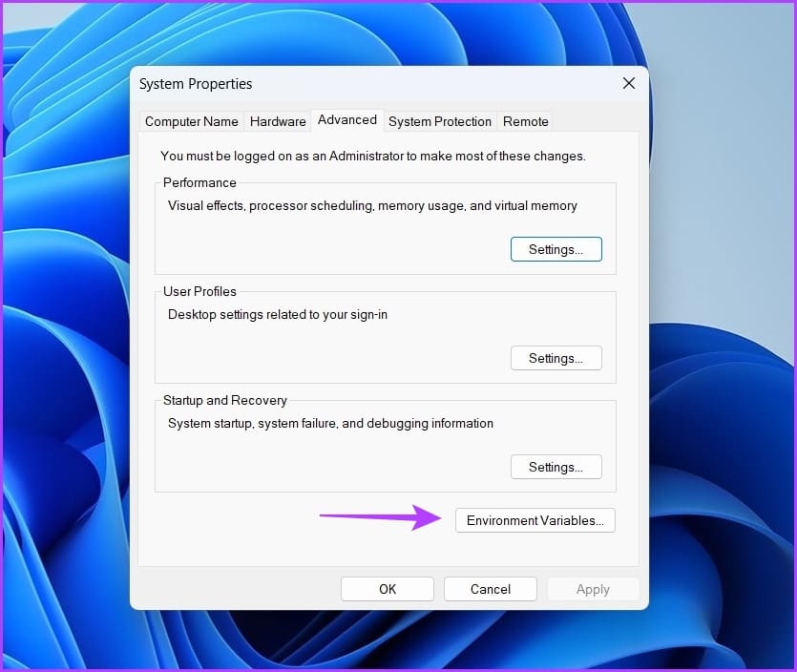Open Performance Settings button
The image size is (797, 672).
point(556,249)
